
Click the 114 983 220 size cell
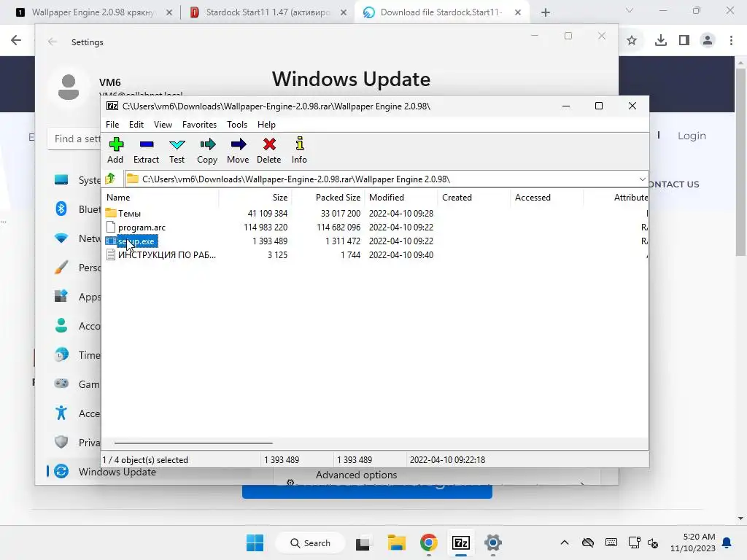coord(266,227)
